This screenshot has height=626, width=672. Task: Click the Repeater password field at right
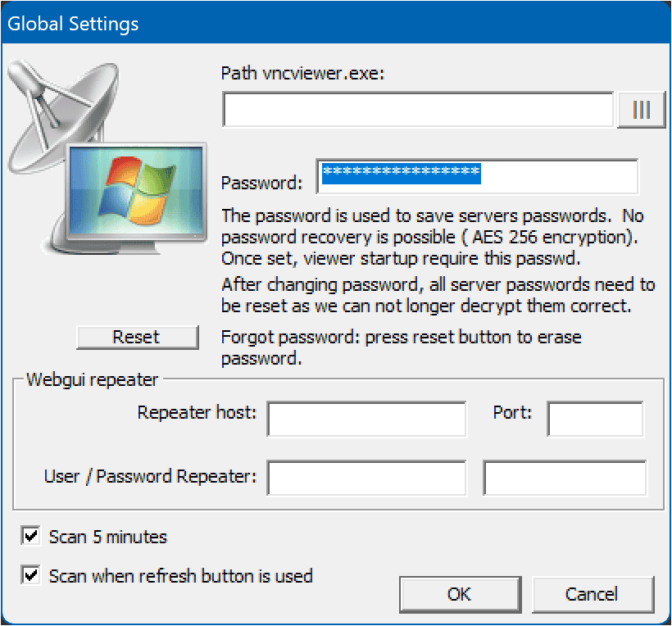pos(565,479)
